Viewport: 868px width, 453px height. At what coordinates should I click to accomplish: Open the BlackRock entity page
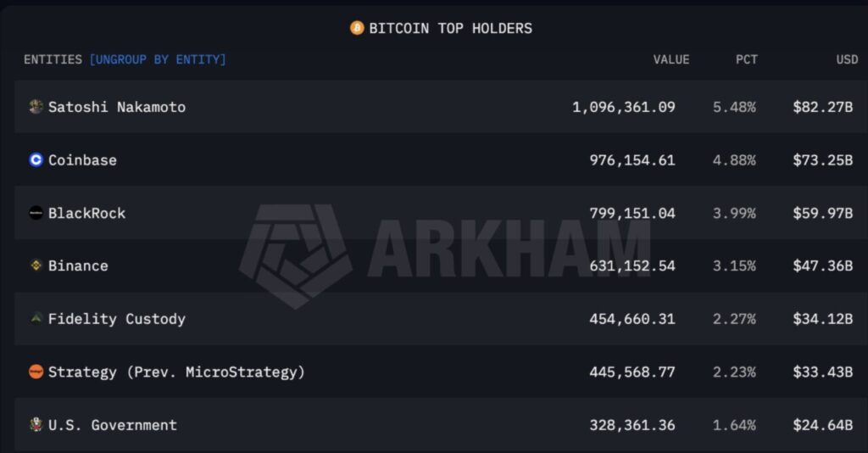(86, 213)
